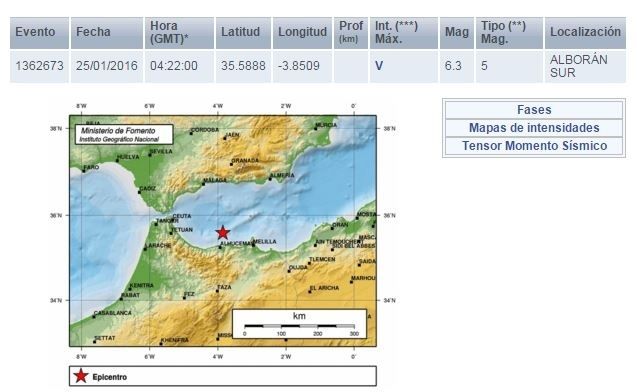
Task: Click LARACHE city label on map
Action: 158,246
